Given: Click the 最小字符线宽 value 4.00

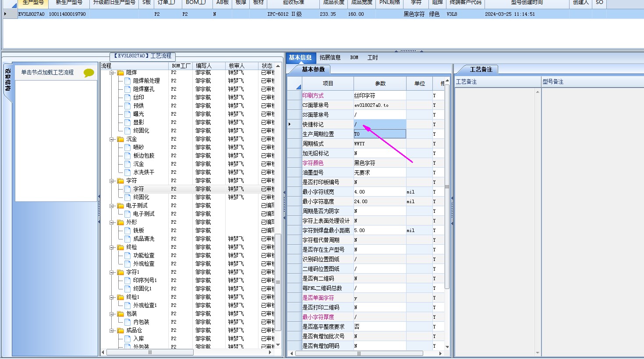Looking at the screenshot, I should click(380, 192).
